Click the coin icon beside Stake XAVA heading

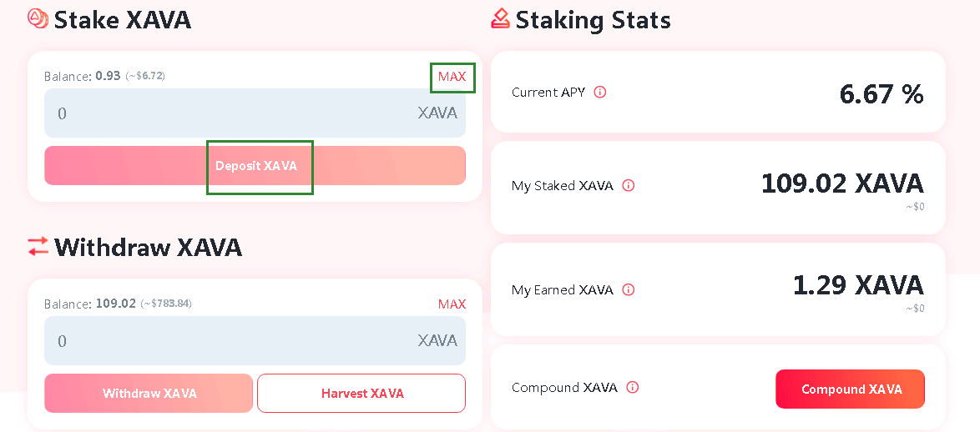(38, 18)
